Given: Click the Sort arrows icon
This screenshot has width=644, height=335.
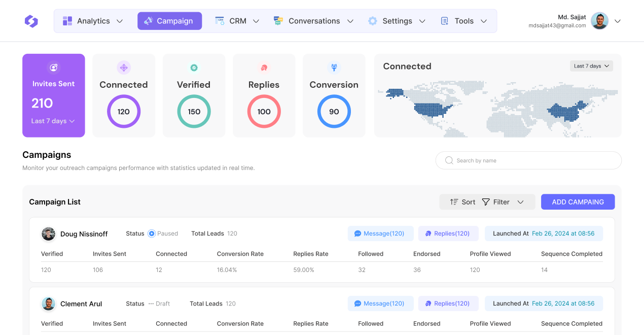Looking at the screenshot, I should tap(454, 202).
